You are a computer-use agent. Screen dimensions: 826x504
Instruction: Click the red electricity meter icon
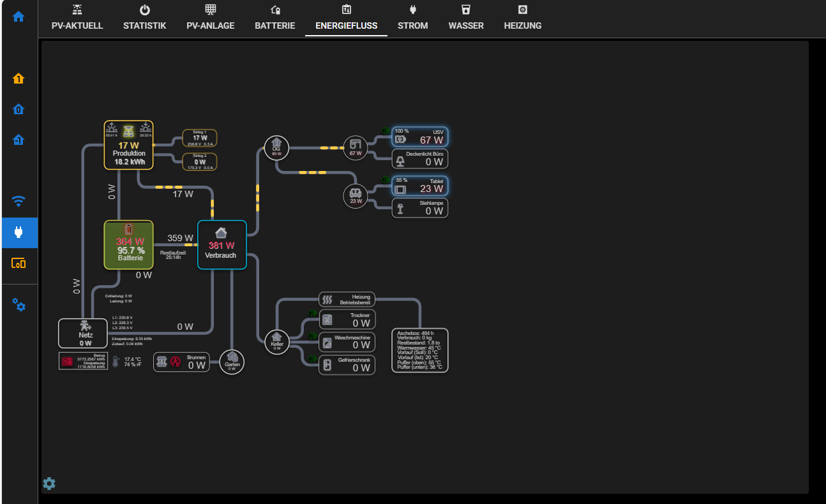[x=67, y=362]
